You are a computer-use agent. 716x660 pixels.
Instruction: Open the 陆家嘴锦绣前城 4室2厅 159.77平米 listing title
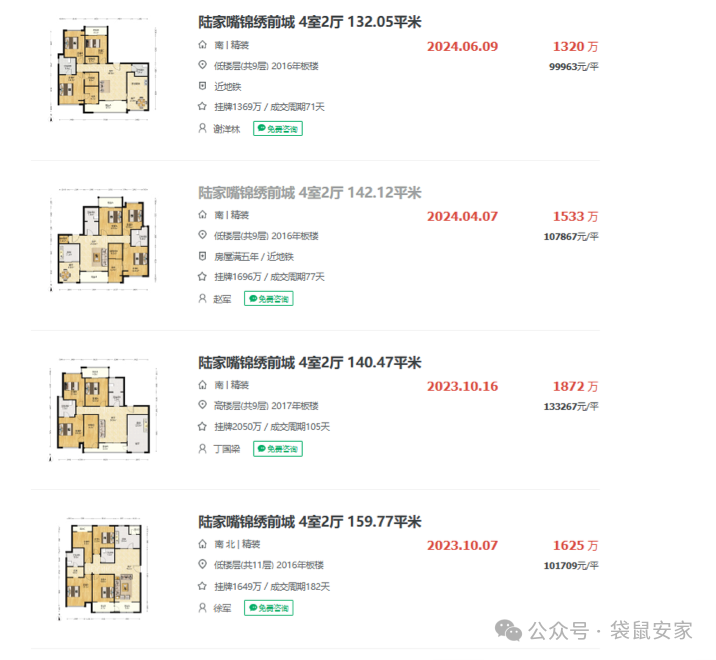point(308,522)
